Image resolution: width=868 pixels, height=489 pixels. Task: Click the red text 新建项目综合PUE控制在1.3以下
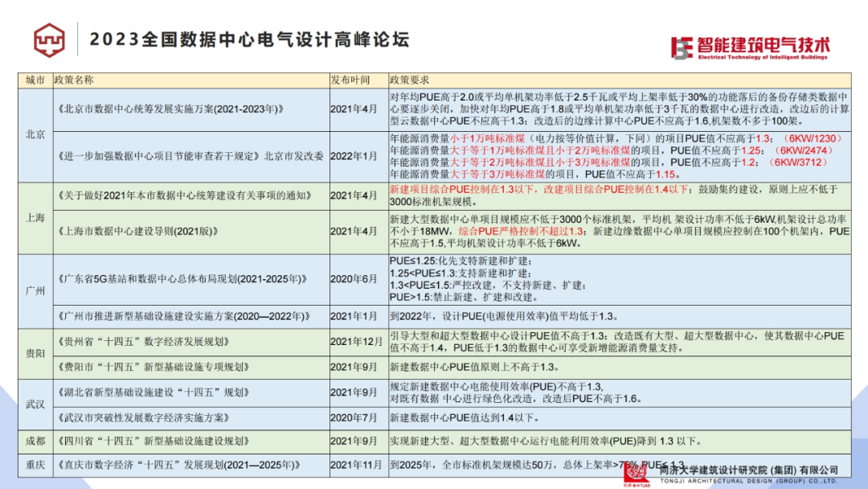point(463,190)
